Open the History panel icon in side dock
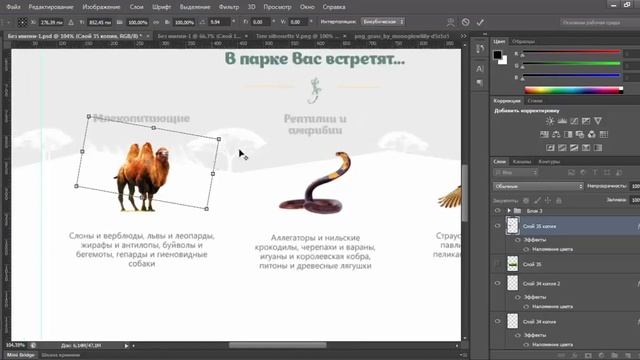Viewport: 640px width, 360px height. [480, 49]
